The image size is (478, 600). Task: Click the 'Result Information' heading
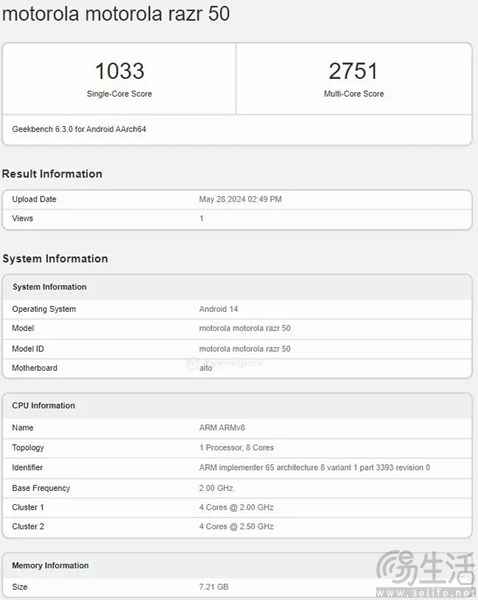pyautogui.click(x=52, y=174)
